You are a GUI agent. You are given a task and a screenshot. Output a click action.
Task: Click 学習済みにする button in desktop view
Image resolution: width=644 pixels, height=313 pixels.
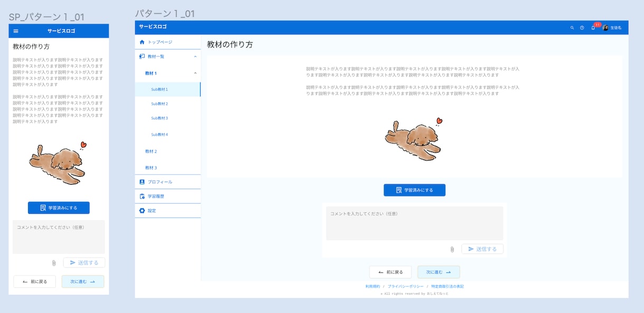pyautogui.click(x=414, y=190)
